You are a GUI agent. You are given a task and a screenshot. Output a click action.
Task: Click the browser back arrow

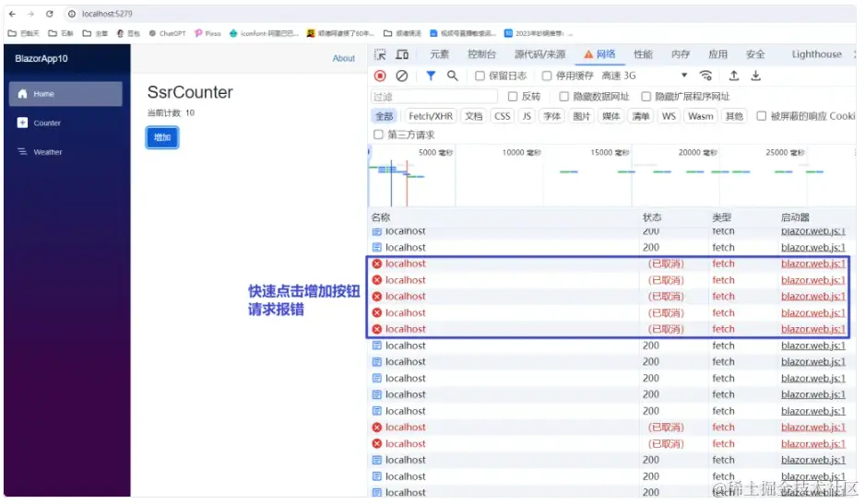click(13, 14)
